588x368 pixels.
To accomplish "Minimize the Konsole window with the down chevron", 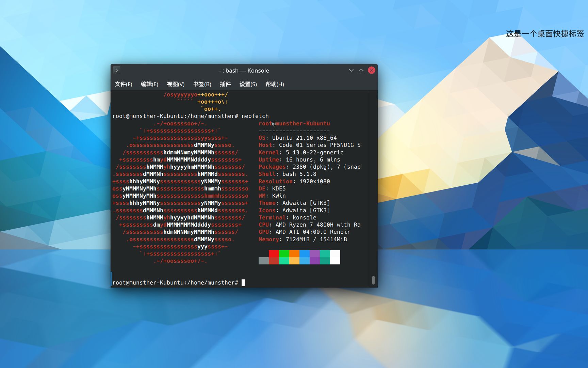I will tap(351, 70).
